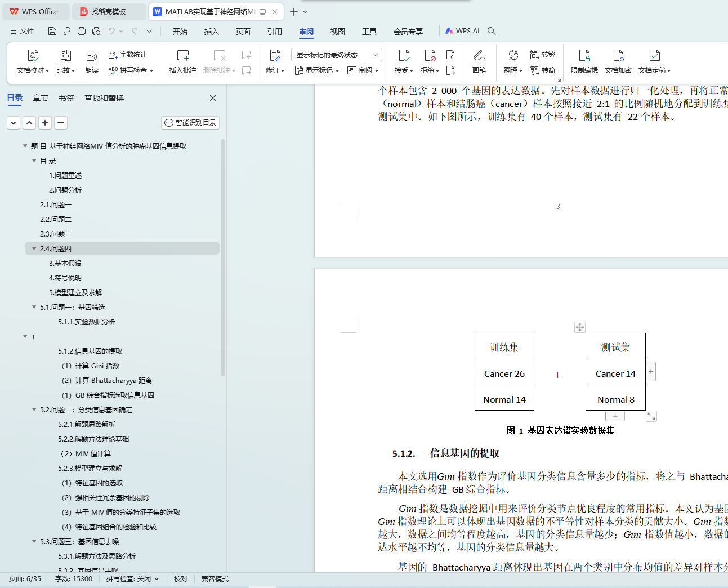Start 朗读 read aloud
The width and height of the screenshot is (728, 588).
(x=92, y=61)
